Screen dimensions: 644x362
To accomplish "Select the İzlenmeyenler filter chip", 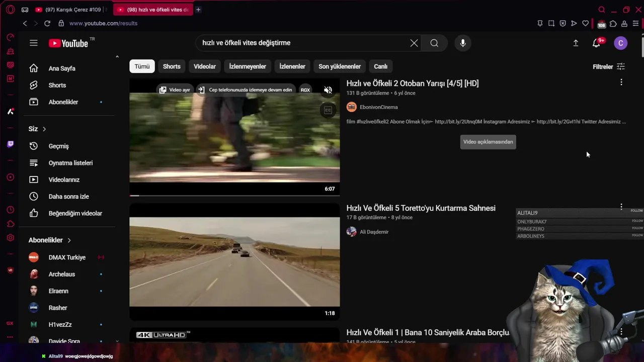I will tap(248, 66).
